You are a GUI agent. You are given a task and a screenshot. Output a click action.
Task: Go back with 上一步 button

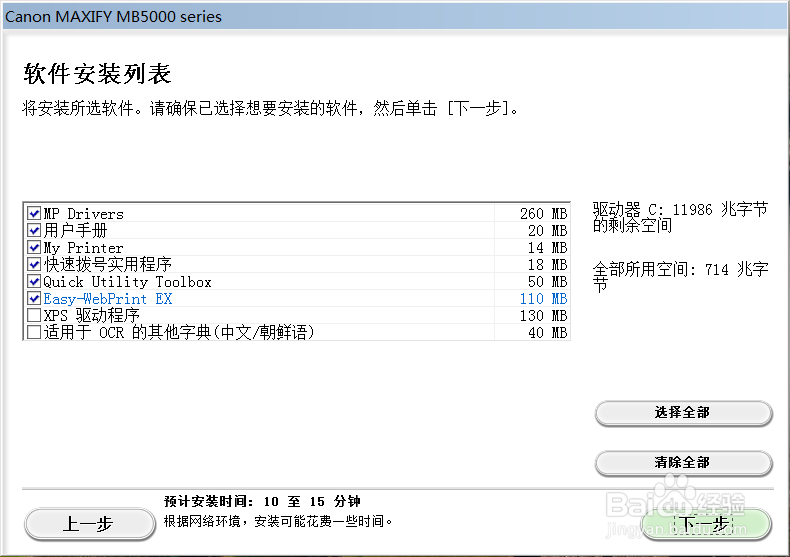click(90, 524)
